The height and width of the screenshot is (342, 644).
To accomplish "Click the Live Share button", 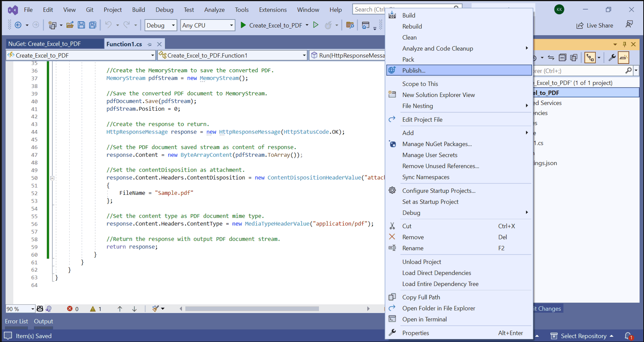I will point(595,25).
